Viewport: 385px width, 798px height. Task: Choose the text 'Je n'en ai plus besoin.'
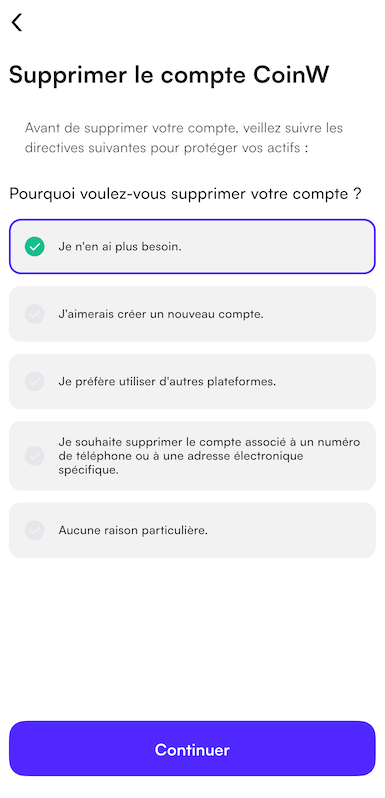[120, 247]
